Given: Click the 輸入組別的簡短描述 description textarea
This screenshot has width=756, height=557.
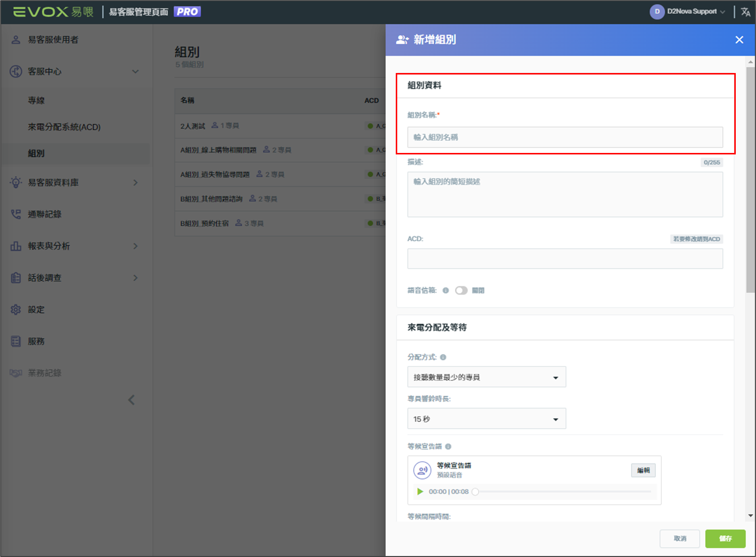Looking at the screenshot, I should [x=565, y=194].
